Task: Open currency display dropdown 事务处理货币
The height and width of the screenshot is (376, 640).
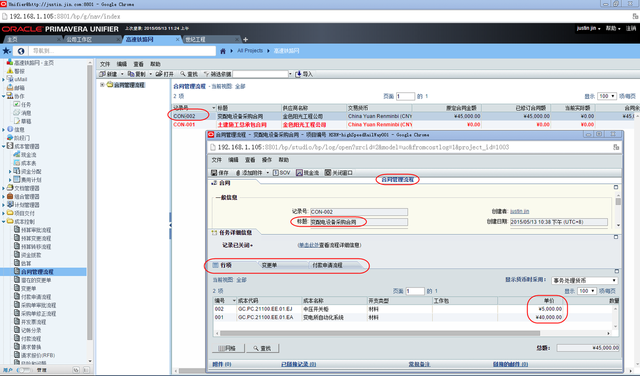Action: pos(584,280)
